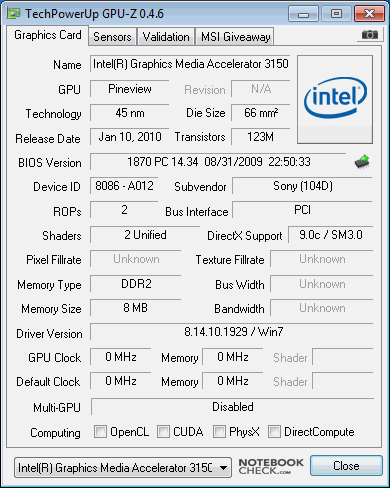Image resolution: width=390 pixels, height=488 pixels.
Task: Click the Texture Fillrate Unknown field
Action: [322, 259]
